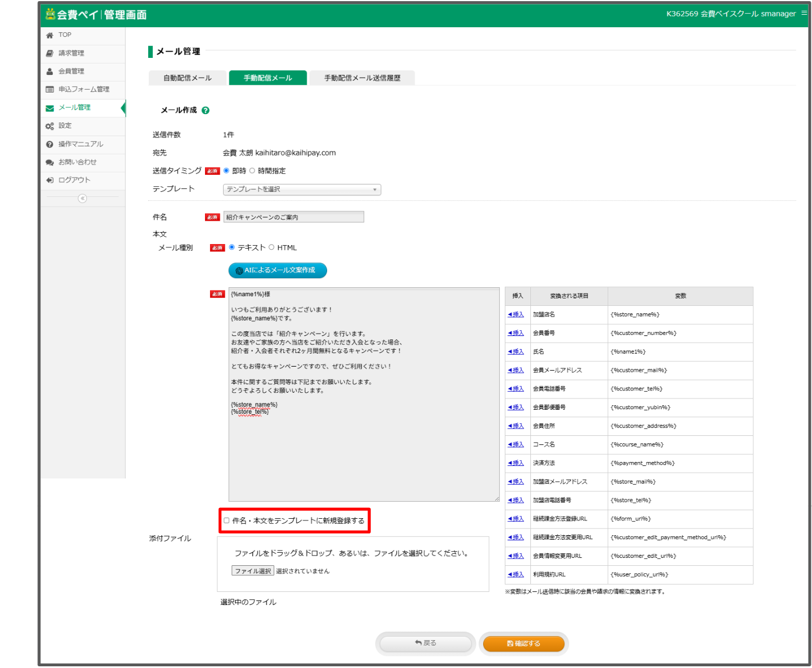Select HTML as the mail type
This screenshot has width=812, height=668.
[271, 247]
